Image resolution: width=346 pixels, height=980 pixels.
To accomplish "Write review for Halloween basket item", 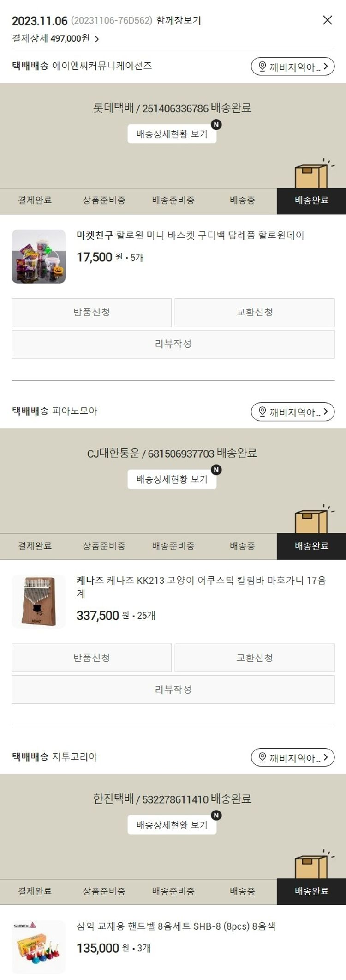I will click(173, 344).
